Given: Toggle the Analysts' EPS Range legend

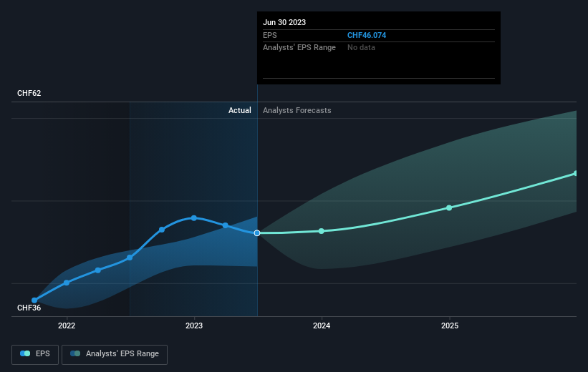Looking at the screenshot, I should (x=115, y=354).
